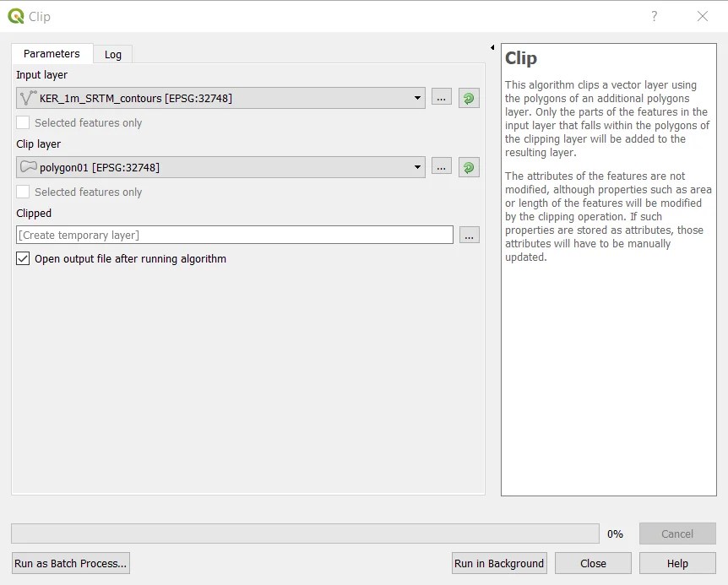Open the Clip layer polygon01 dropdown
The image size is (728, 585).
[x=220, y=167]
